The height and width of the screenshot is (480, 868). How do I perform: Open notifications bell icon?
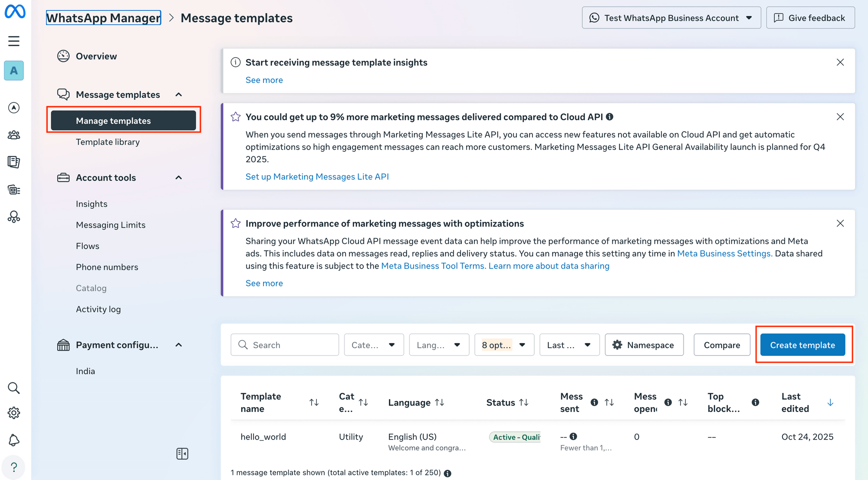click(x=14, y=440)
